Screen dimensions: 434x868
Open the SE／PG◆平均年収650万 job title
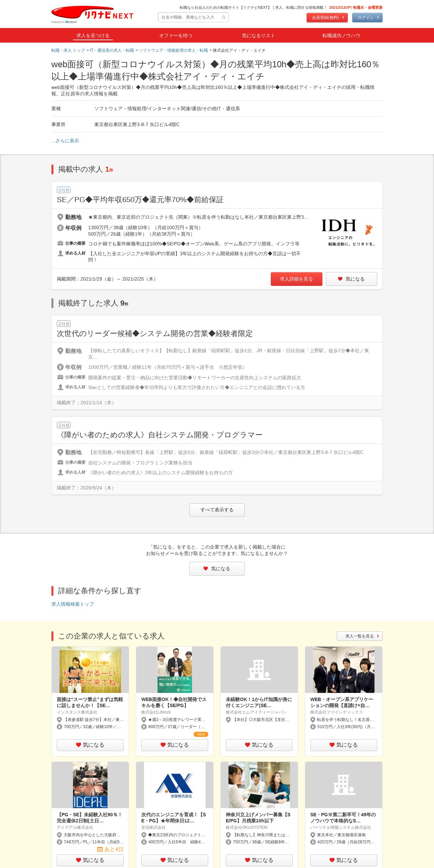tap(140, 200)
